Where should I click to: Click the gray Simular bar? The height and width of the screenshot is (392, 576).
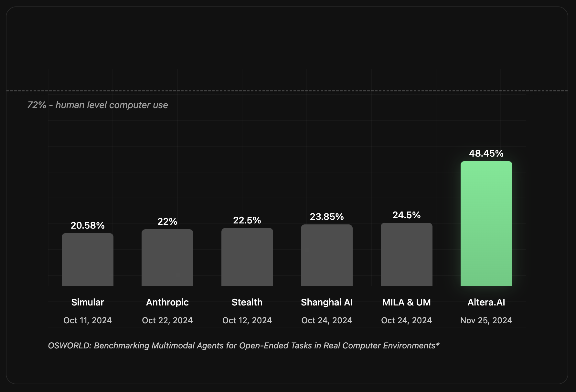pos(88,260)
